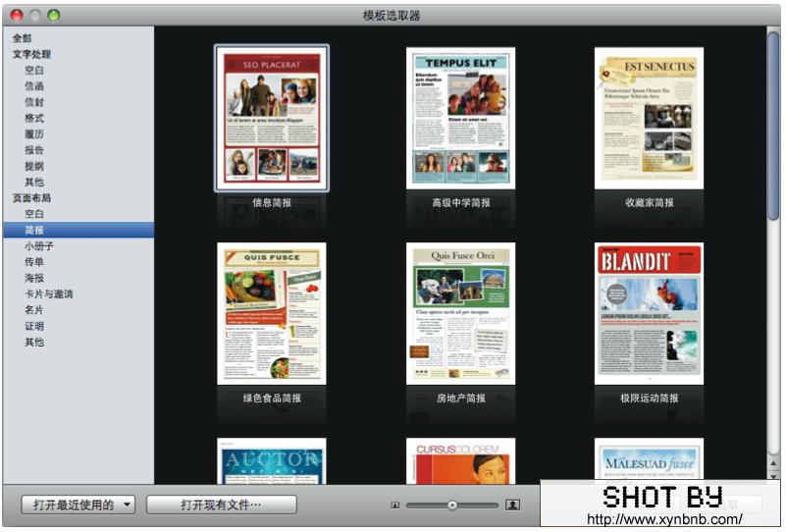Select 其他 under 页面布局

pyautogui.click(x=34, y=342)
